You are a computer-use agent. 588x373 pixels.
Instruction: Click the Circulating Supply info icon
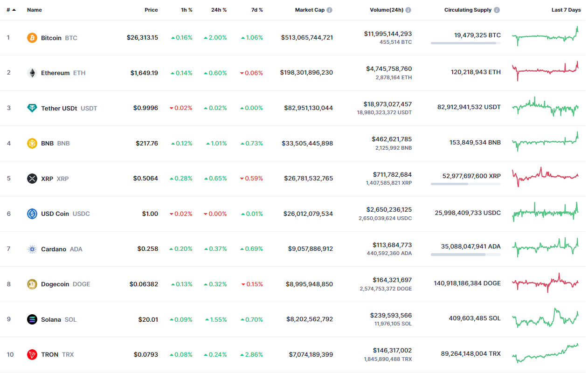(x=497, y=10)
